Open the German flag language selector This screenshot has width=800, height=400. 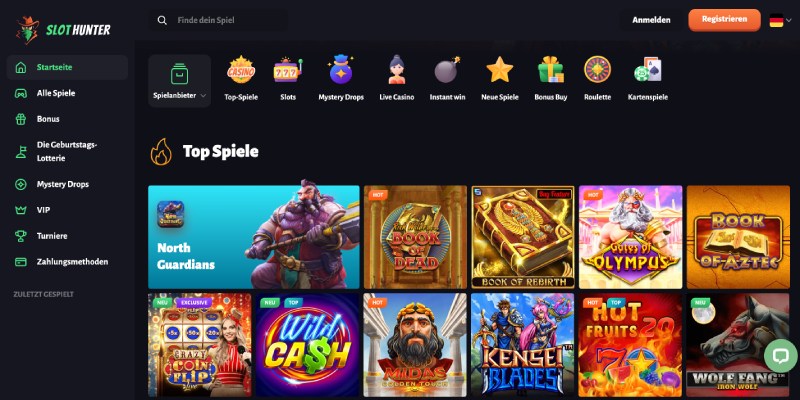pos(781,20)
